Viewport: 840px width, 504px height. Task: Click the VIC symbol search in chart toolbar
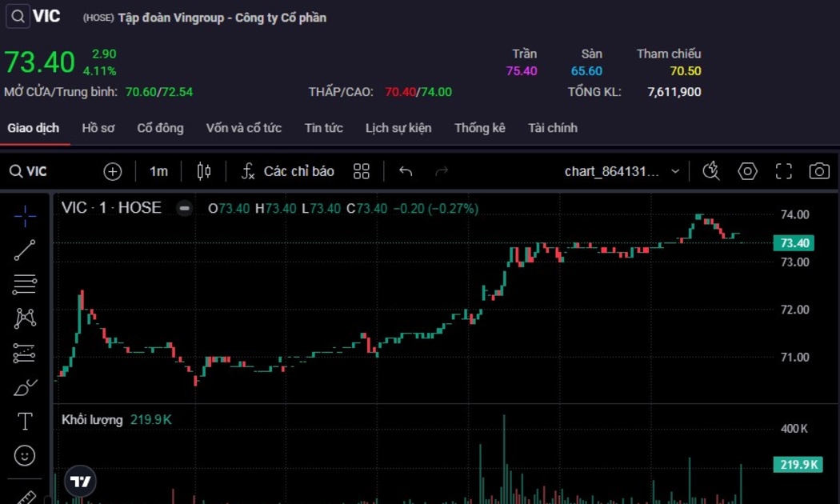point(29,171)
